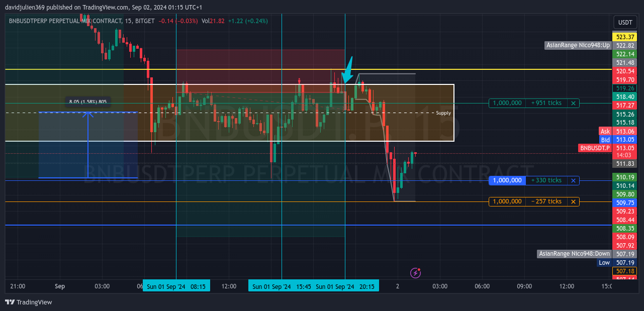Viewport: 644px width, 311px height.
Task: Click the 09:00 time axis label
Action: pos(524,286)
